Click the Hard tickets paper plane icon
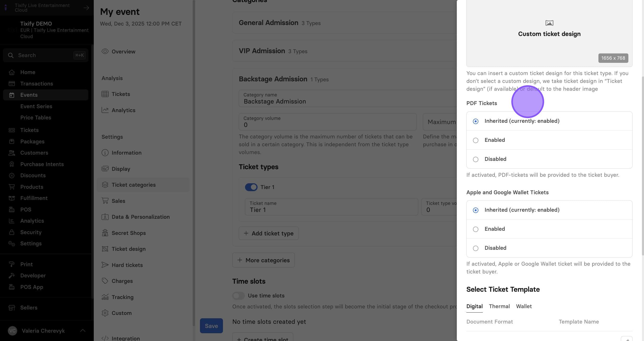The width and height of the screenshot is (644, 341). [x=105, y=265]
